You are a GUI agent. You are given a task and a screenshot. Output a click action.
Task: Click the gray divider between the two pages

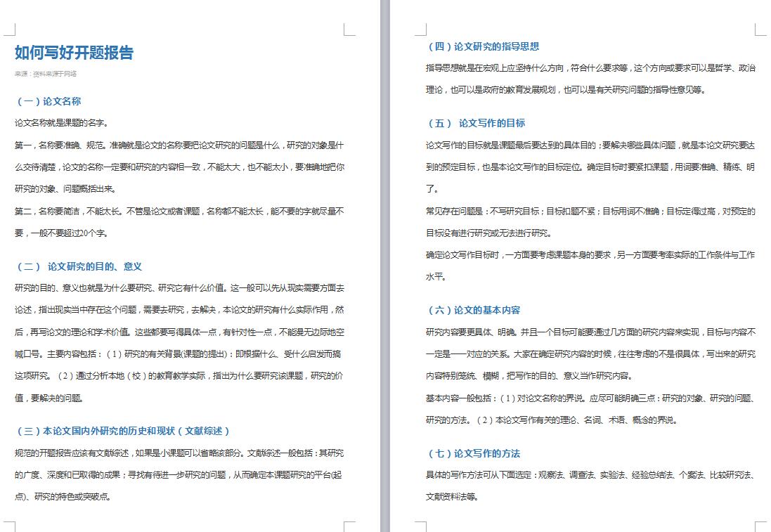click(x=384, y=266)
